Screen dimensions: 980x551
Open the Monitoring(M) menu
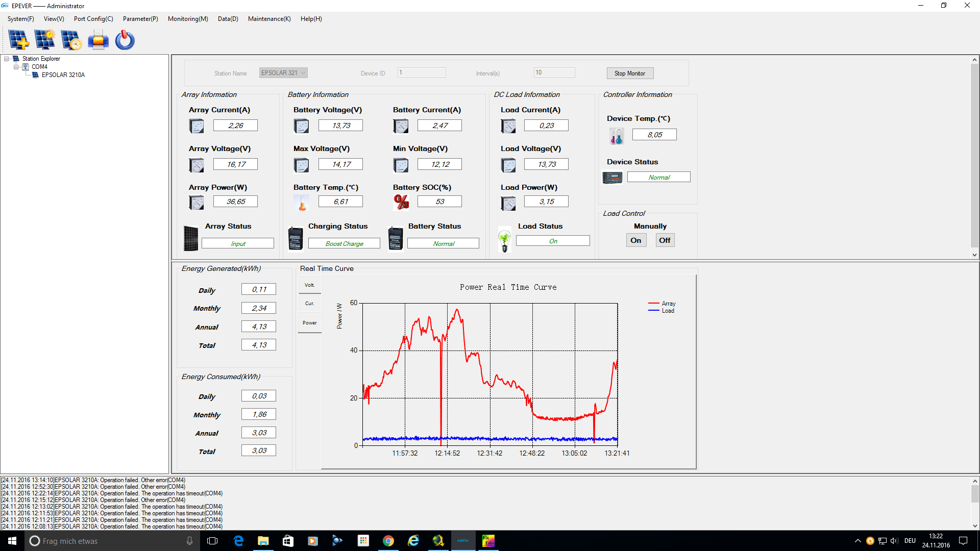pos(188,19)
